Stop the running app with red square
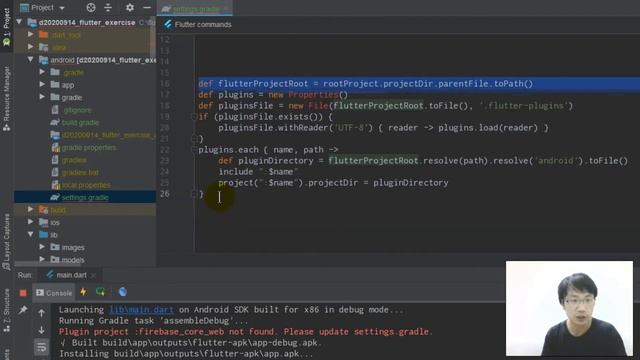The height and width of the screenshot is (360, 640). click(x=23, y=293)
